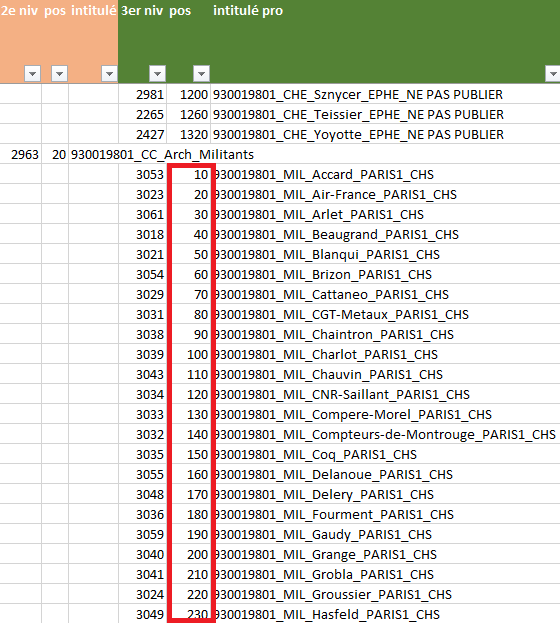Select the cell containing 3024
Viewport: 560px width, 623px height.
(142, 594)
